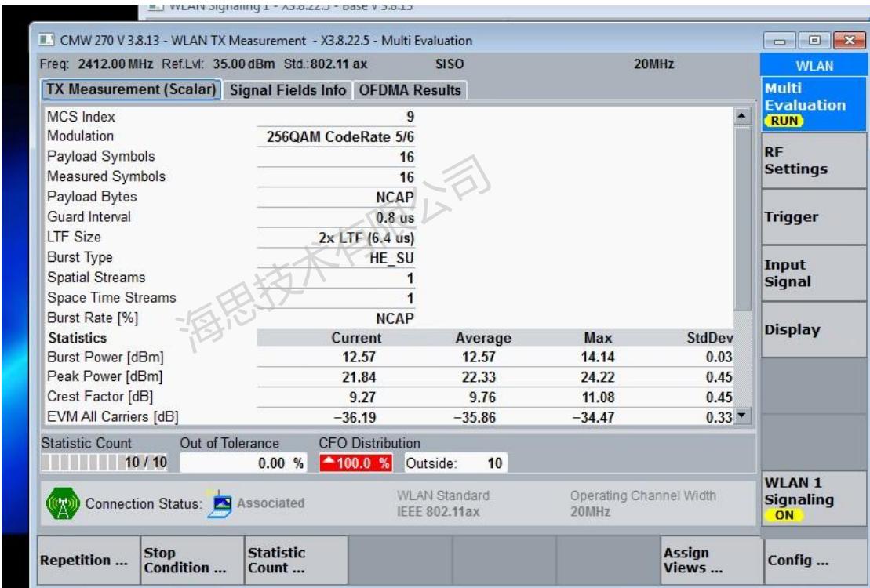Viewport: 870px width, 588px height.
Task: Click the vertical scrollbar thumb of results table
Action: (x=742, y=218)
